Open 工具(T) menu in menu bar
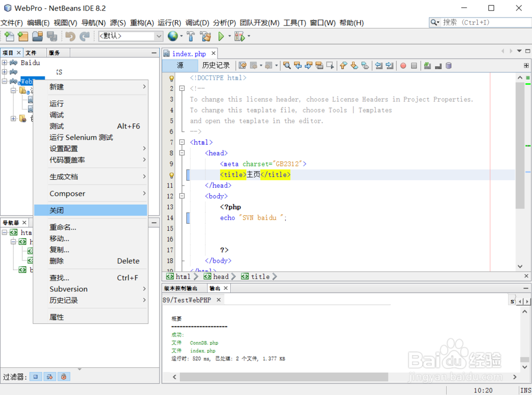This screenshot has height=395, width=532. (x=295, y=23)
